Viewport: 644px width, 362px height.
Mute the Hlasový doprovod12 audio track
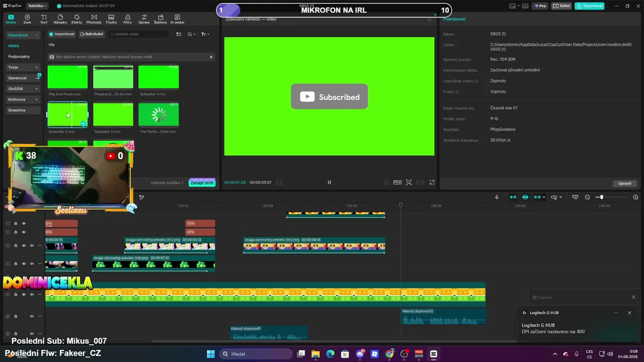[x=32, y=316]
